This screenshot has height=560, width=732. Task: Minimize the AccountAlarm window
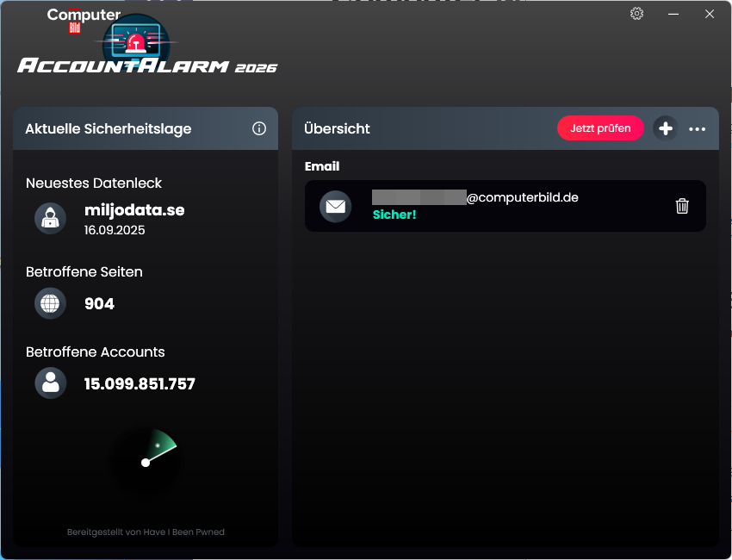pos(673,14)
